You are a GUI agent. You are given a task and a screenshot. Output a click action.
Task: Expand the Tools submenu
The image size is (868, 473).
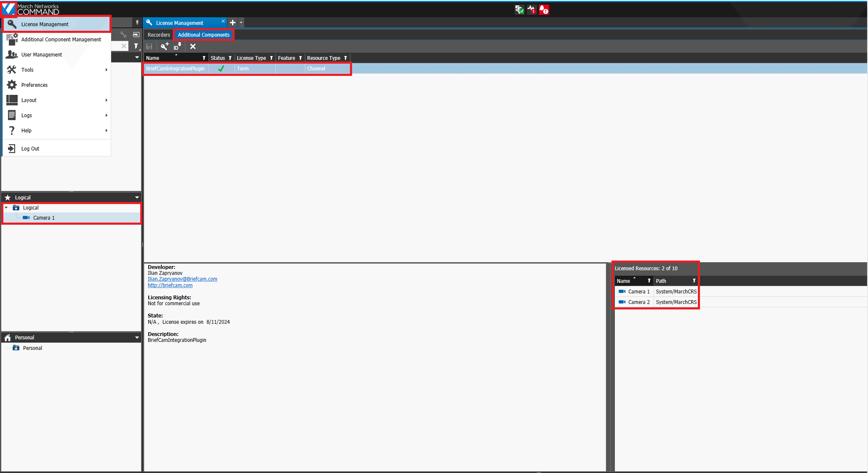(x=56, y=70)
